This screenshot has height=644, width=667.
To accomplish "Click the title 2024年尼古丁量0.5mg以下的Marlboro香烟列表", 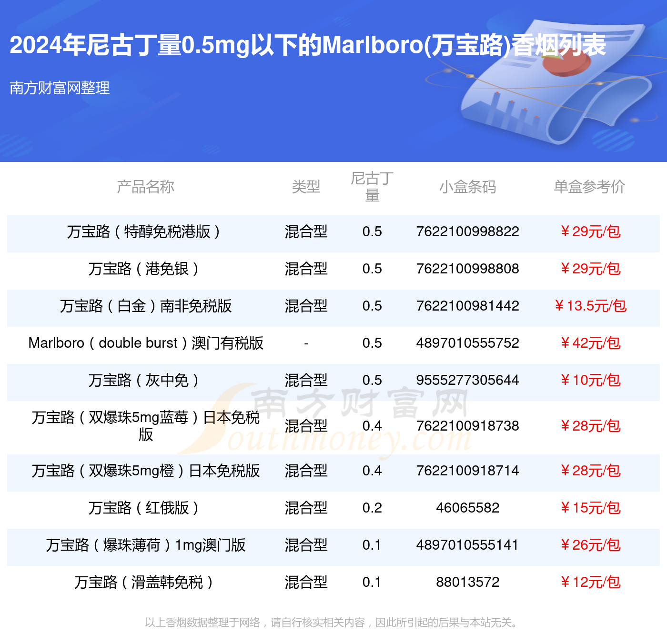I will point(308,46).
